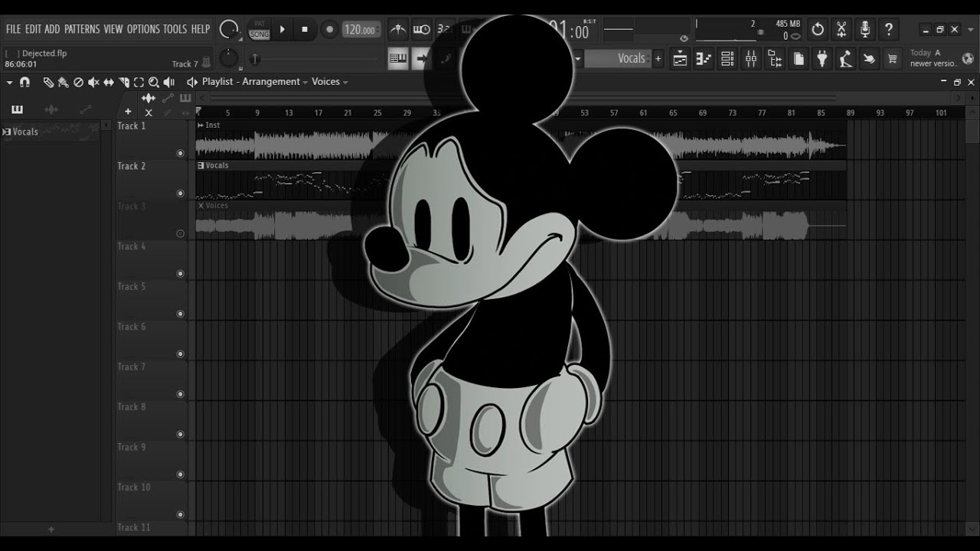The width and height of the screenshot is (980, 551).
Task: Open the PATTERNS menu
Action: click(x=82, y=29)
